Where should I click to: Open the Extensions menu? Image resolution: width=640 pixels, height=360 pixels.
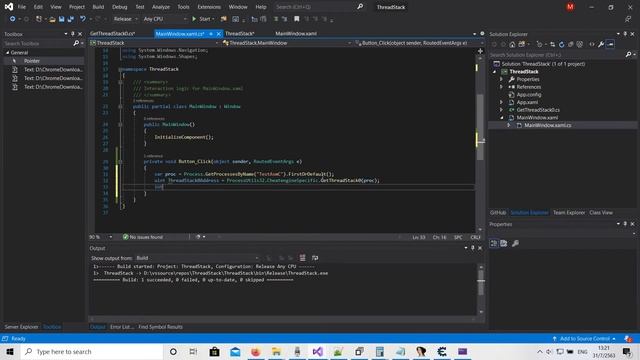[209, 7]
